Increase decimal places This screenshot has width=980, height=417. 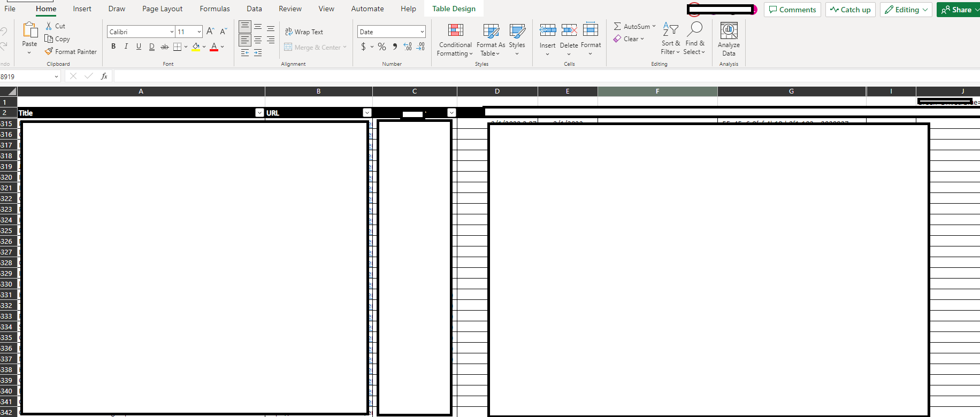(408, 47)
